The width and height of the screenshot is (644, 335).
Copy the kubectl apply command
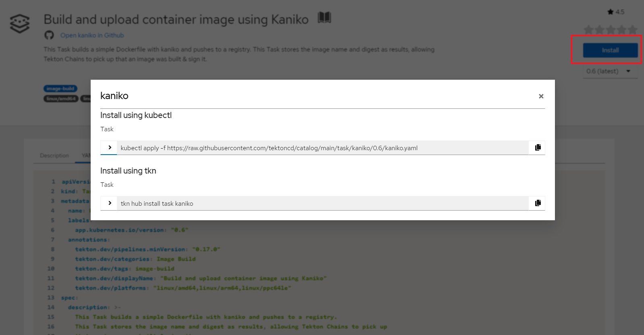(538, 147)
